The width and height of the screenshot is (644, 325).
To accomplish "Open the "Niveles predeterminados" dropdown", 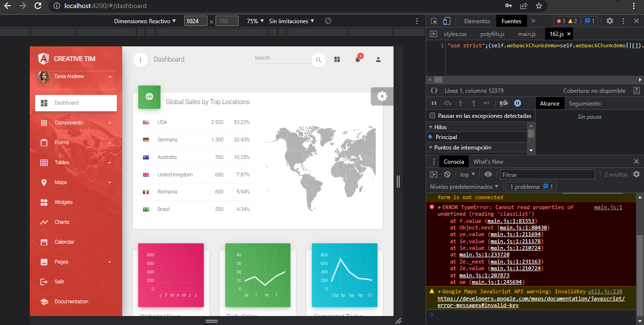I will click(464, 186).
